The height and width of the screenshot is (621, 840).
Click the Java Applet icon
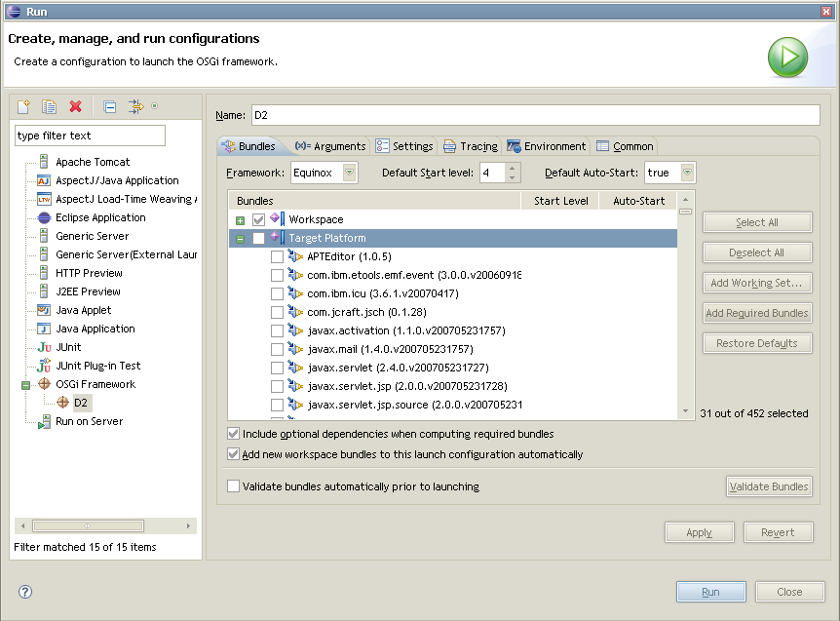click(44, 310)
